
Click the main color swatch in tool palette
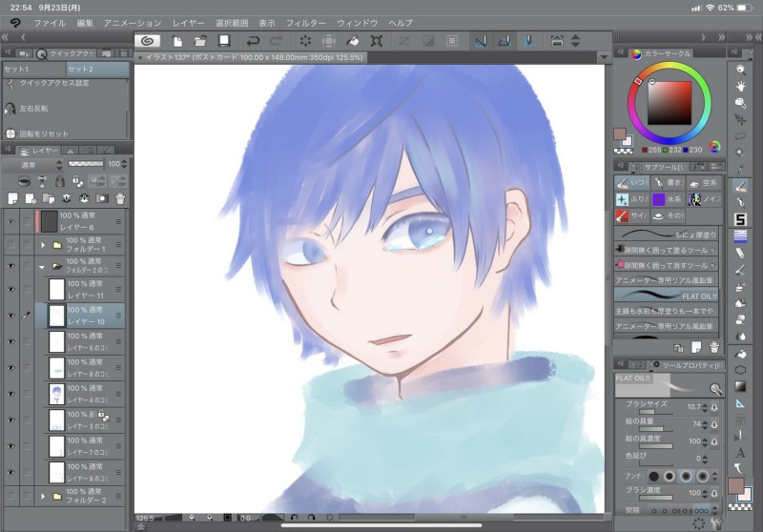pos(735,486)
